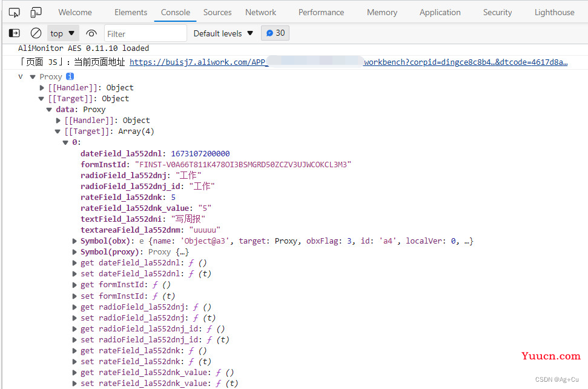Screen dimensions: 588x389
Task: Expand get rateField_la552dnk function
Action: (74, 351)
